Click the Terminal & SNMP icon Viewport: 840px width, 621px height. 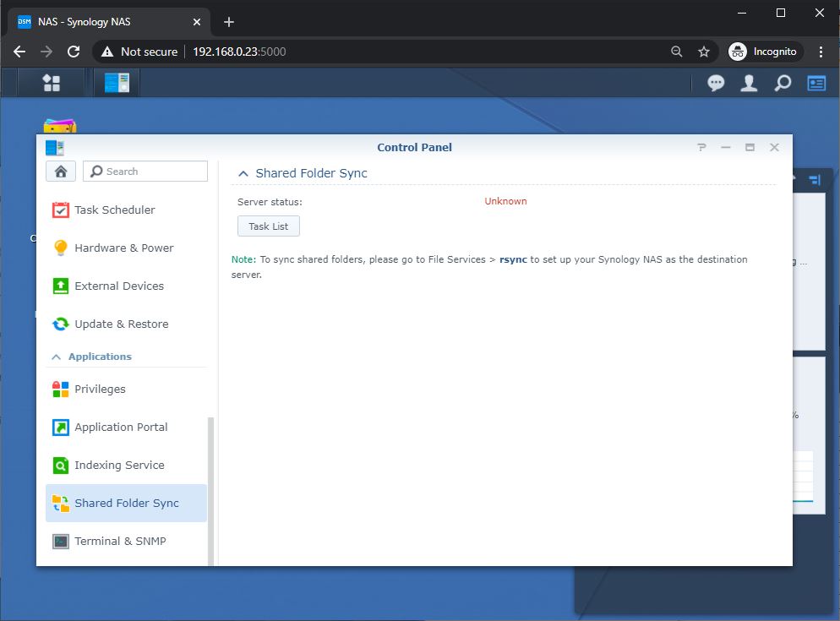pos(61,542)
